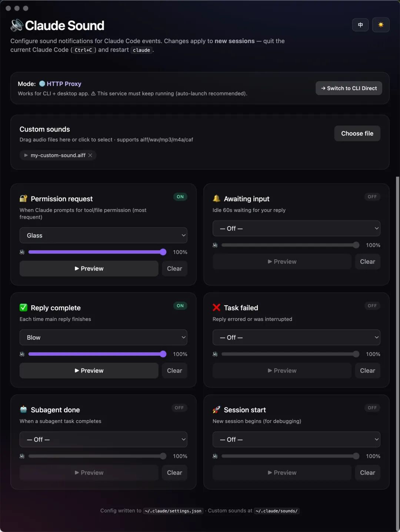Viewport: 400px width, 532px height.
Task: Switch language with the 中 button
Action: click(360, 25)
